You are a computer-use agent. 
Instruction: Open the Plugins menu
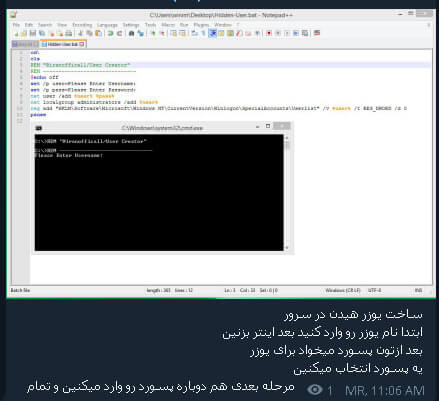201,25
